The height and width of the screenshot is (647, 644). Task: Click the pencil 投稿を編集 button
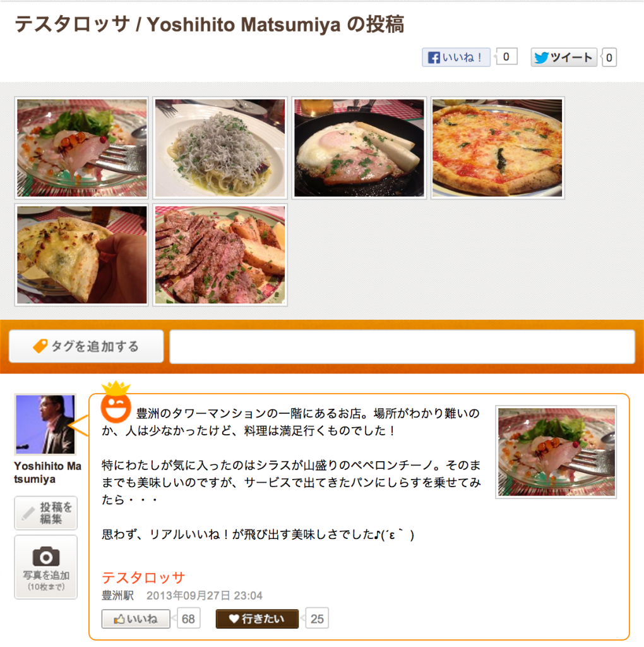(45, 513)
